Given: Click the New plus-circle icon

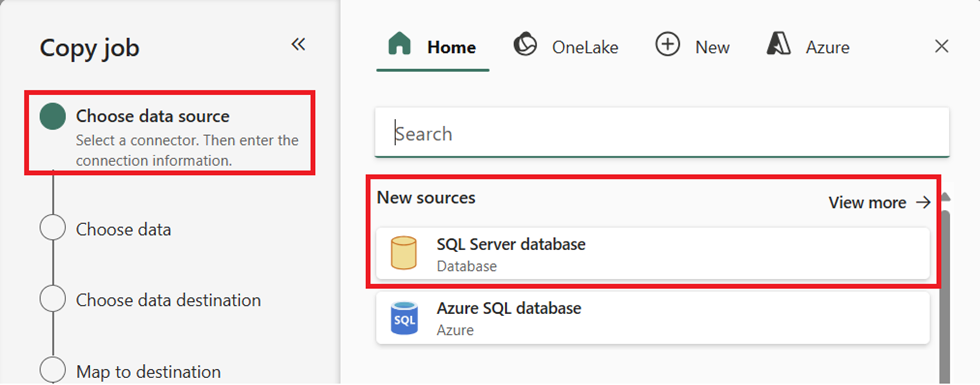Looking at the screenshot, I should pos(668,45).
